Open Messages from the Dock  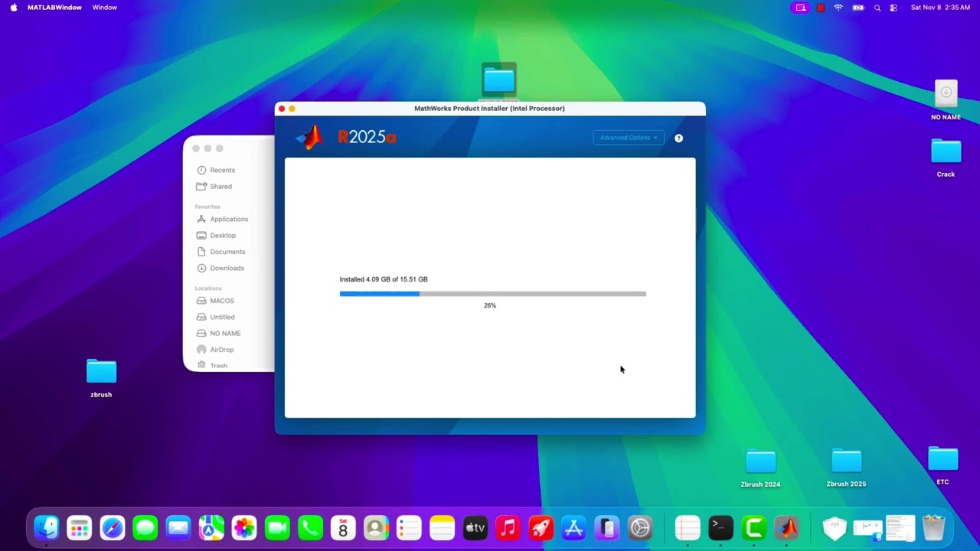[145, 527]
